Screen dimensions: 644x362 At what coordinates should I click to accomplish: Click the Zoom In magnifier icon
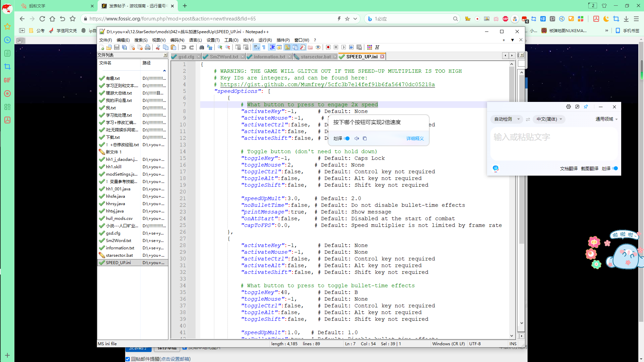[220, 47]
